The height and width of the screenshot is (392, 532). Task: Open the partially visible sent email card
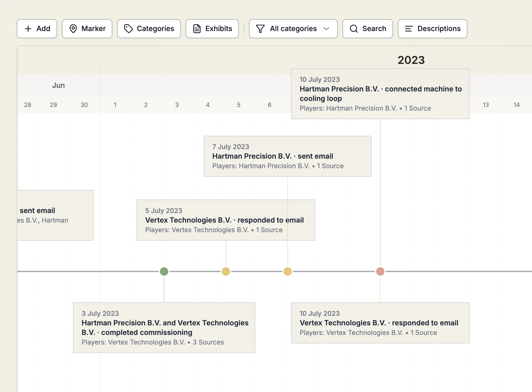(x=55, y=215)
